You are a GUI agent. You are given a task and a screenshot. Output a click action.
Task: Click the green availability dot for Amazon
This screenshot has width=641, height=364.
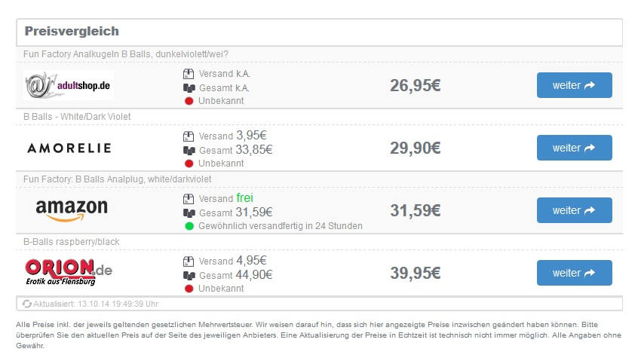pos(189,226)
